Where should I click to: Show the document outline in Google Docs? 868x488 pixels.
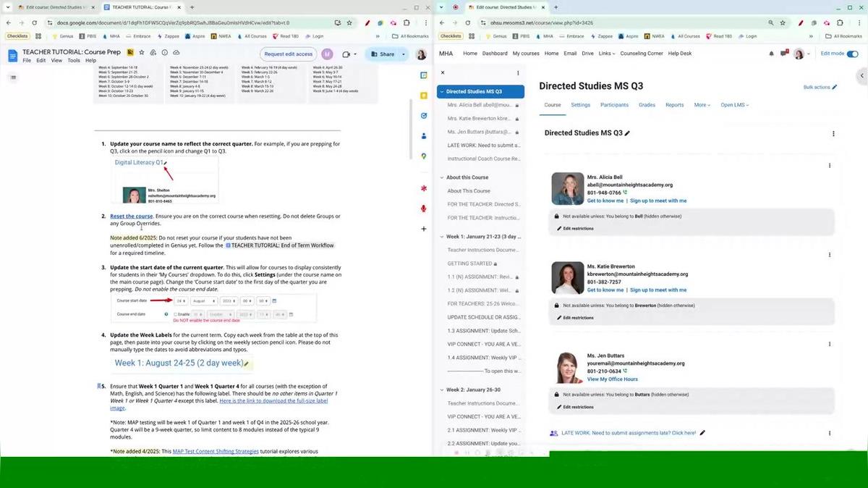click(x=12, y=77)
